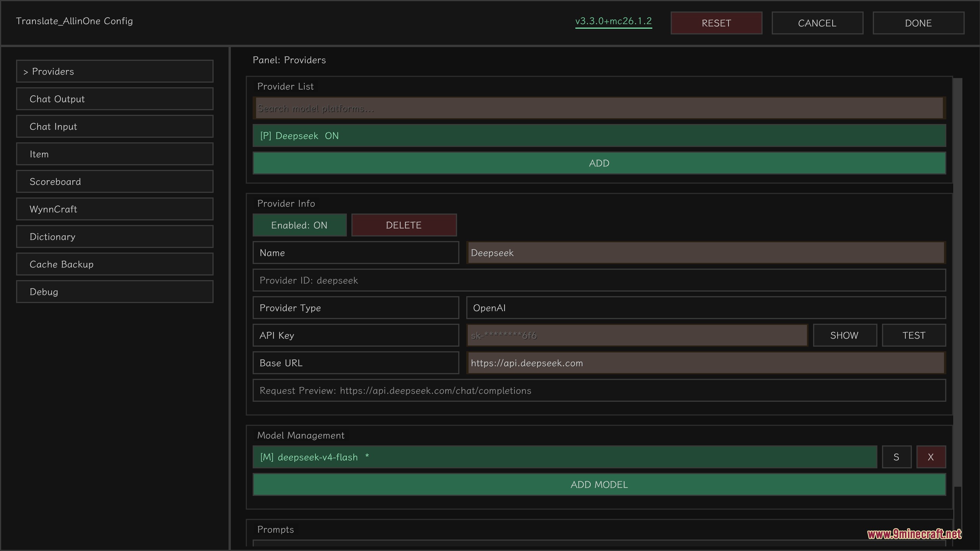Switch to the Chat Output panel

pos(114,99)
